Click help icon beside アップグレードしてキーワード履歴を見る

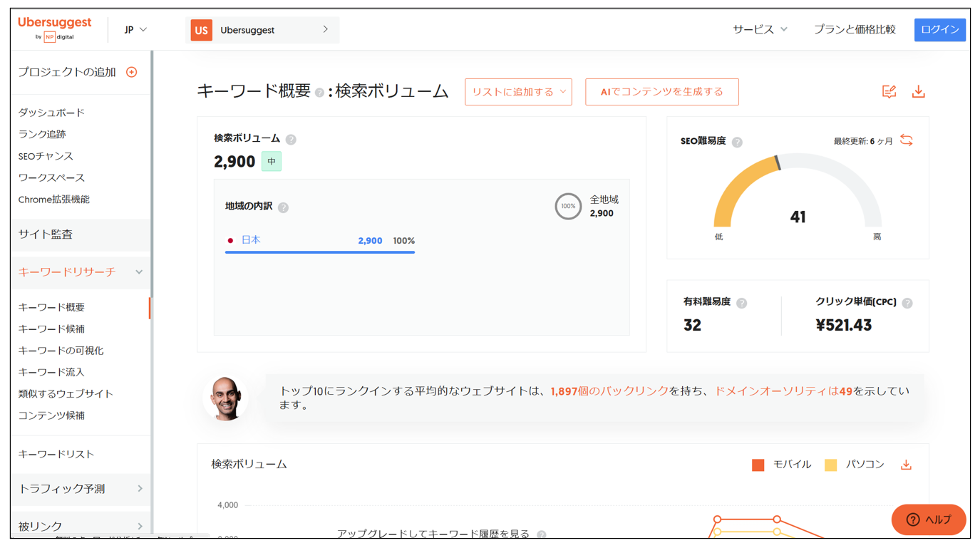(542, 534)
